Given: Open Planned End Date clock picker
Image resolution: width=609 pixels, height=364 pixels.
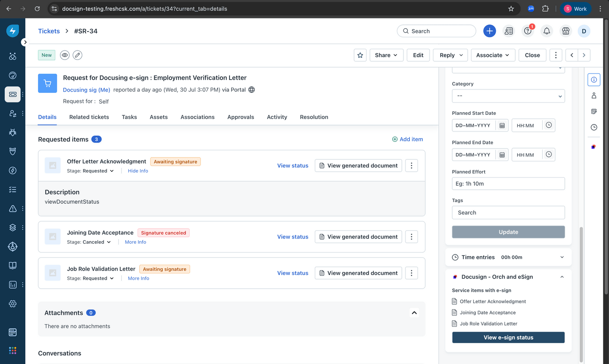Looking at the screenshot, I should (x=549, y=155).
